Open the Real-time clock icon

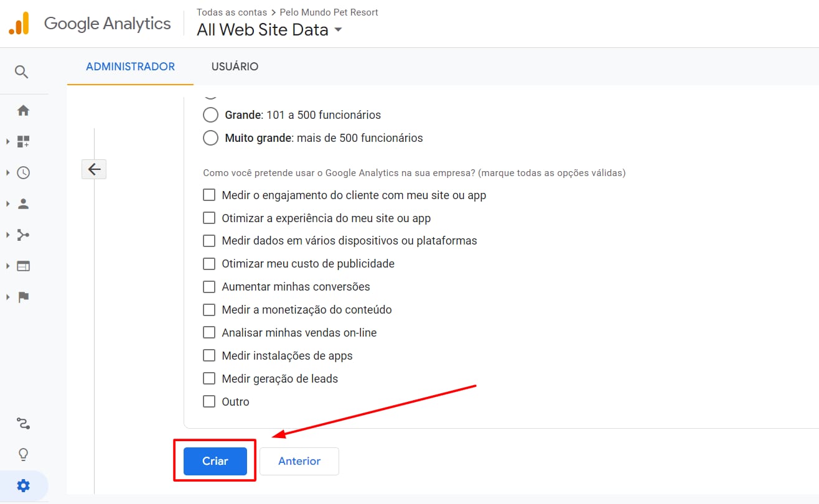tap(23, 173)
